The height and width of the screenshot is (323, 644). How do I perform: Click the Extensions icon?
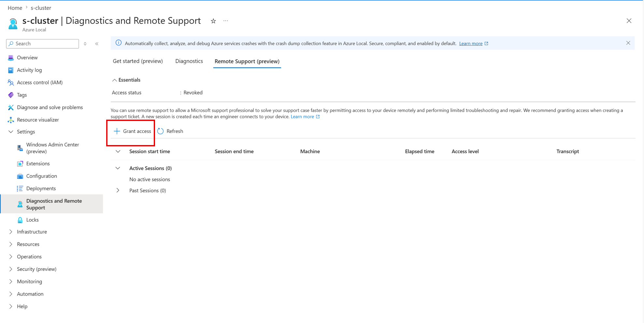[20, 164]
